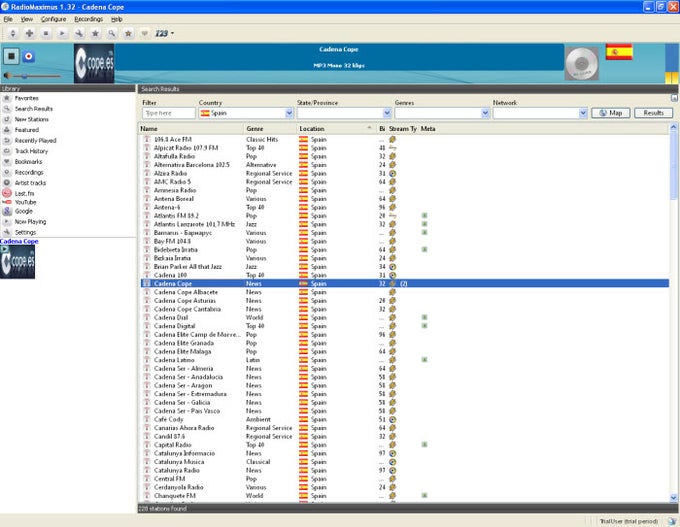The image size is (680, 527).
Task: Sort by the Genre column header
Action: [271, 129]
